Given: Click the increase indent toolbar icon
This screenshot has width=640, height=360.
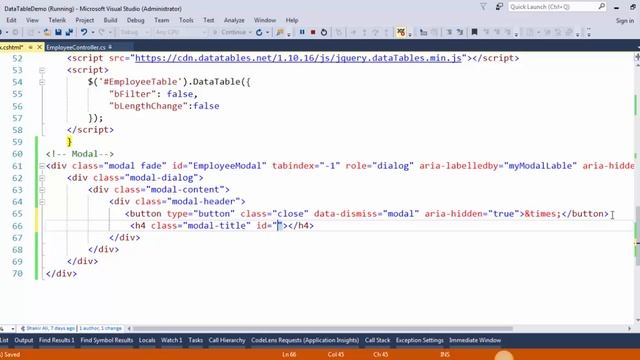Looking at the screenshot, I should click(x=460, y=32).
